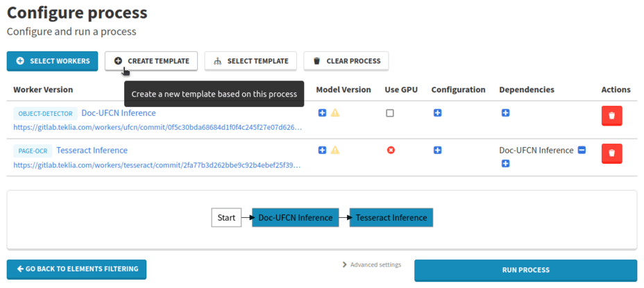Remove Doc-UFCN Inference dependency from Tesseract
This screenshot has width=644, height=288.
click(582, 151)
